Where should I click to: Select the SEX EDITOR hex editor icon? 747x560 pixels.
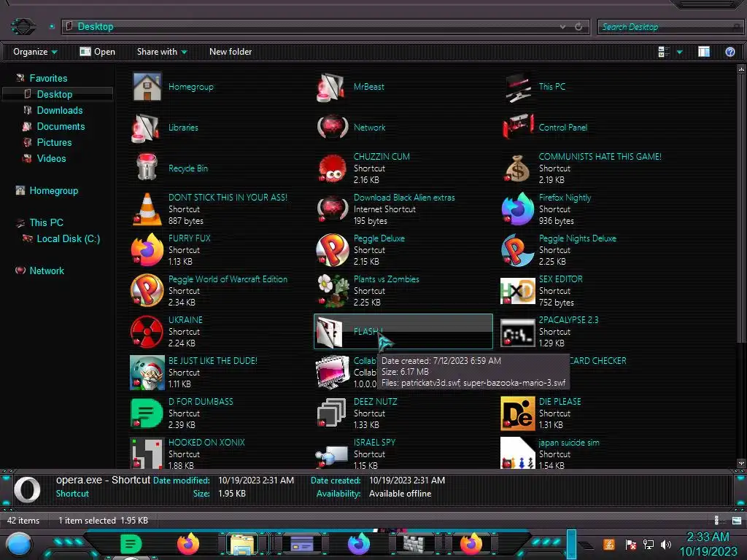518,291
